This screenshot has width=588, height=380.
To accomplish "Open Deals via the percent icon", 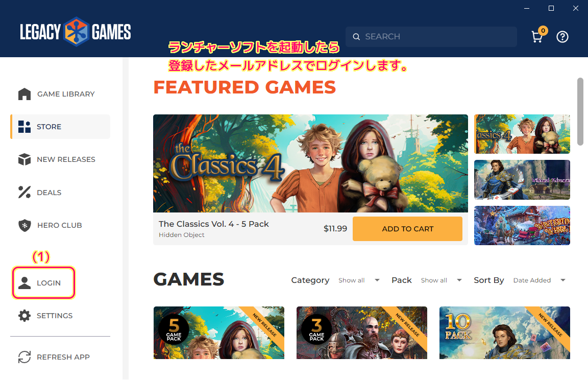I will [x=24, y=192].
